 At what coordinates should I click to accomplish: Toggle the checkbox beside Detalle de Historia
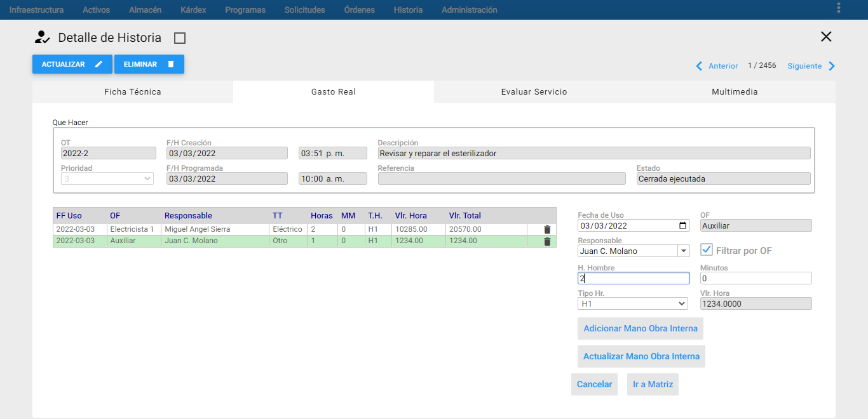click(180, 38)
